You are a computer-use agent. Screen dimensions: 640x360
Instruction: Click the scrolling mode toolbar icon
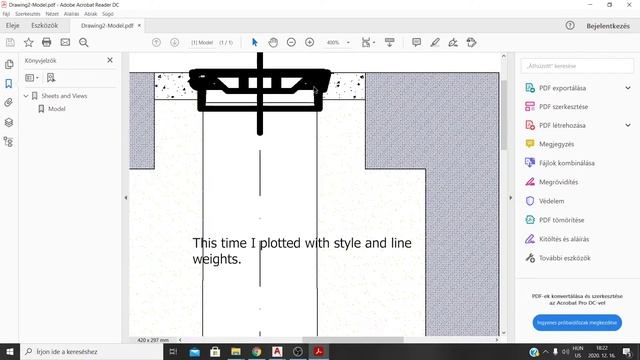coord(390,42)
